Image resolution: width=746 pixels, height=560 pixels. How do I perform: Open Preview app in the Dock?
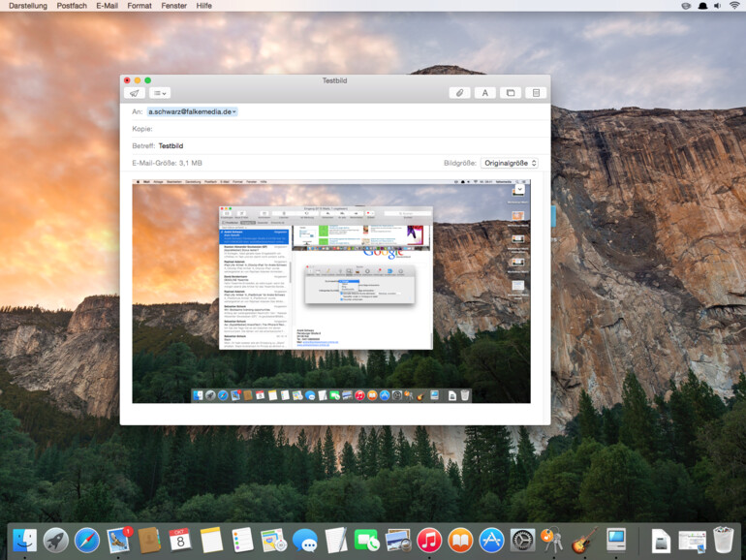point(398,541)
